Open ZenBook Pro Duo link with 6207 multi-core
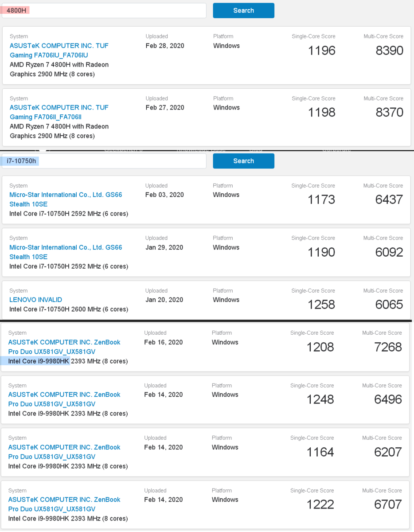 coord(64,452)
